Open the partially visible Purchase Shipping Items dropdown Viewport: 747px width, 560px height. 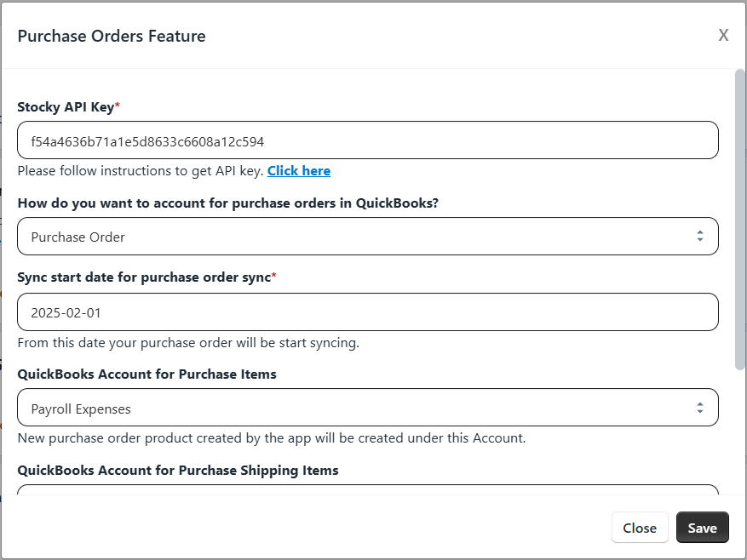[x=368, y=489]
